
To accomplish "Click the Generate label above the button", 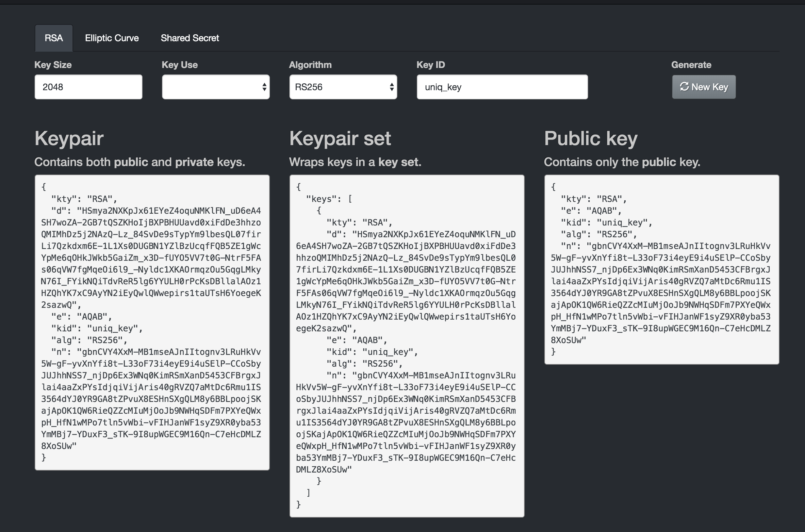I will [691, 65].
